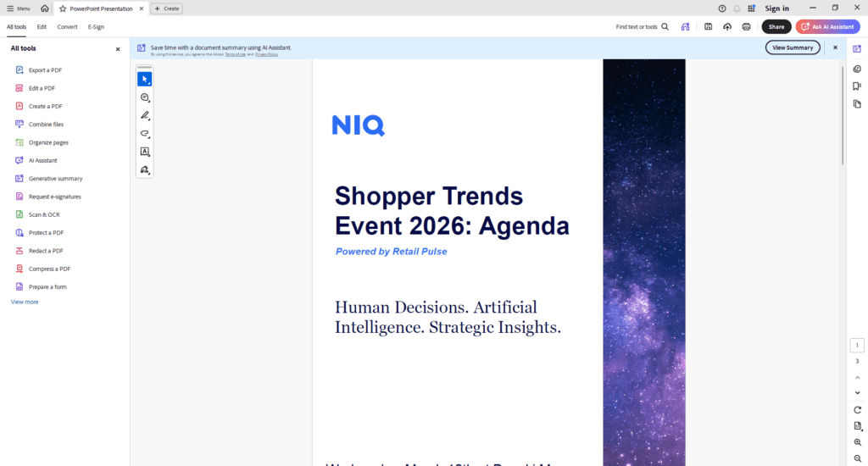Choose the add comment tool
Screen dimensions: 868x466
click(145, 97)
